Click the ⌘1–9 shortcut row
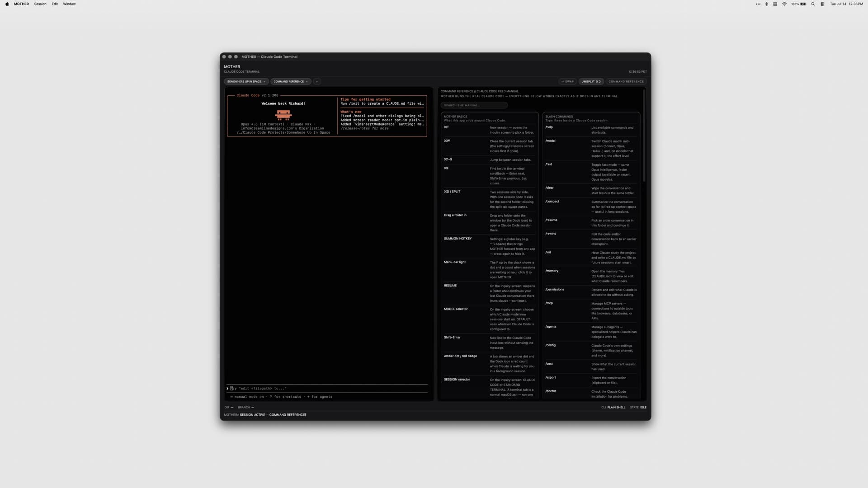This screenshot has height=488, width=868. click(490, 160)
